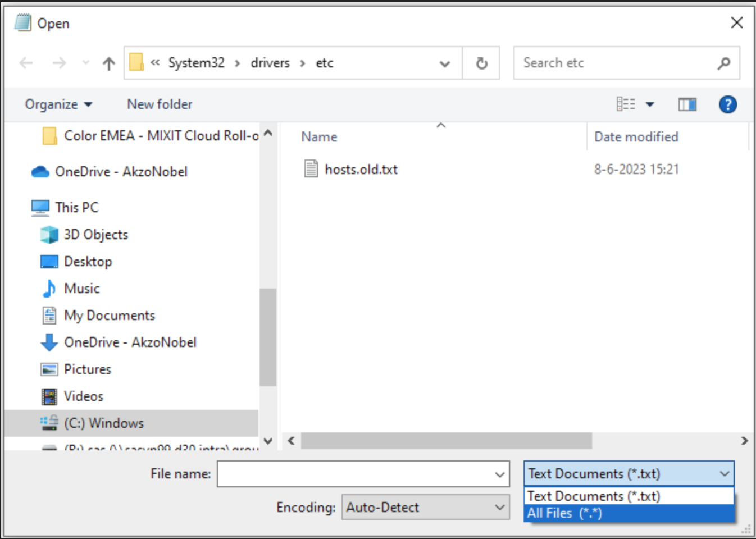Select This PC in the sidebar
The width and height of the screenshot is (756, 539).
pos(76,207)
